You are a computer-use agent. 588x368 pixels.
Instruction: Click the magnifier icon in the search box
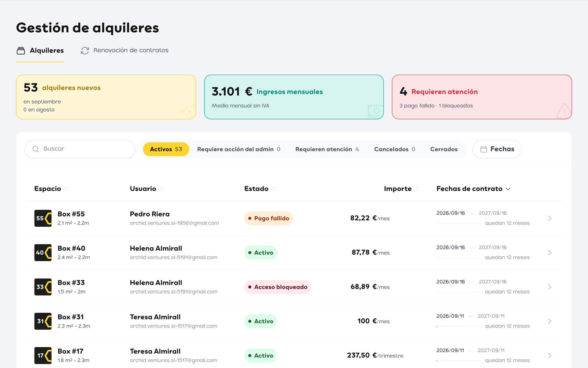point(36,149)
